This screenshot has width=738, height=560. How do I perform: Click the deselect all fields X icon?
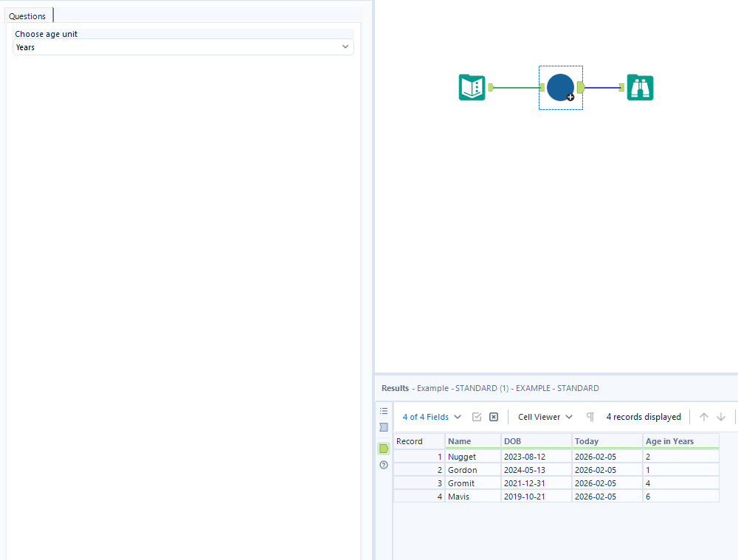[494, 417]
